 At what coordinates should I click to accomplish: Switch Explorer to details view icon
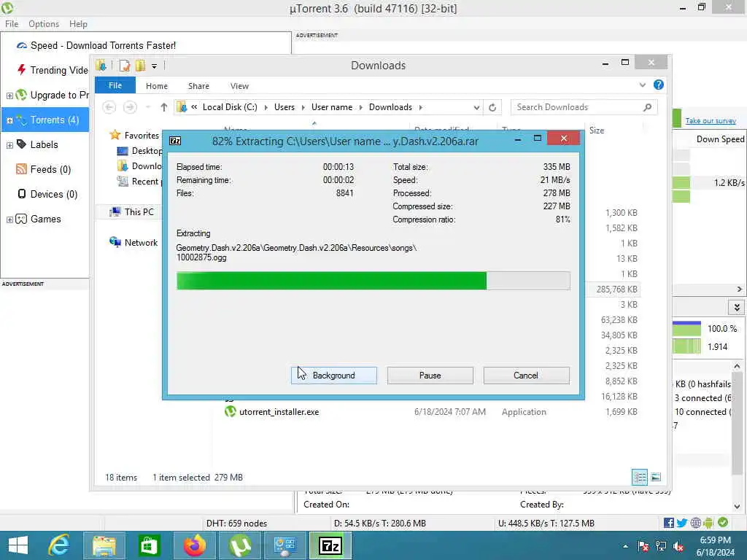(x=640, y=477)
